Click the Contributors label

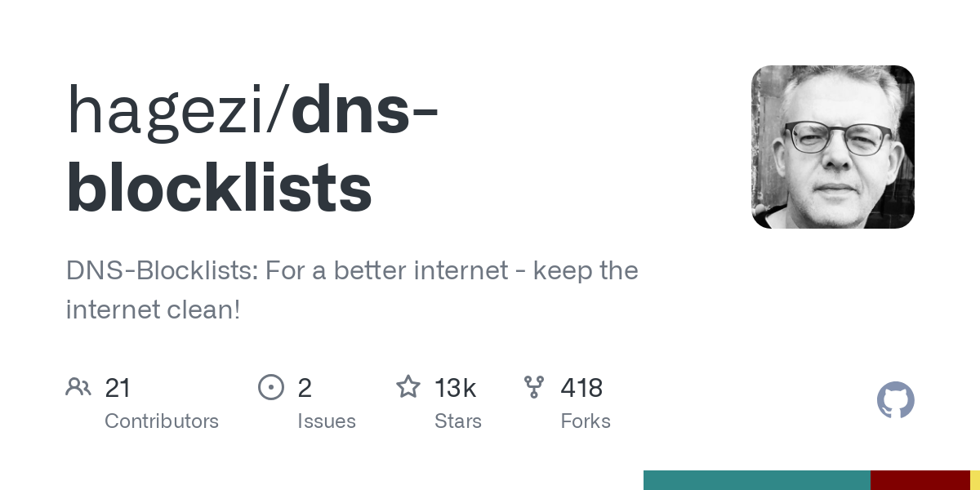click(162, 421)
